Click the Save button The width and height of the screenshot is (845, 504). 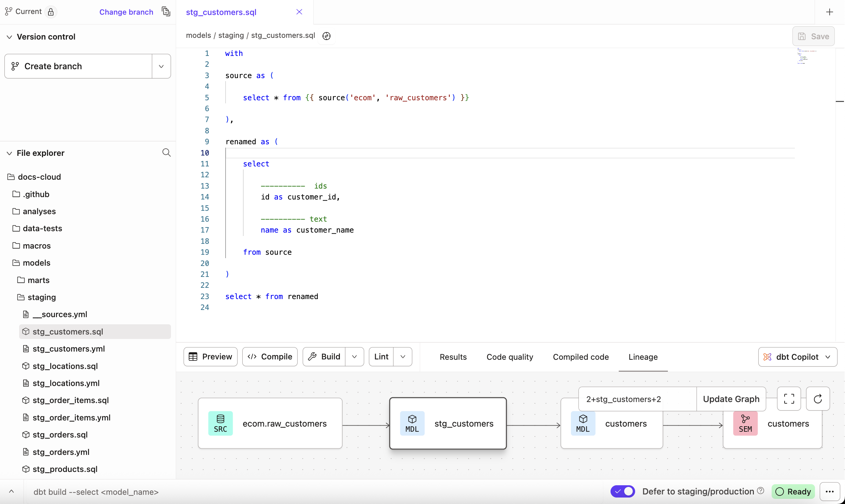pos(814,36)
